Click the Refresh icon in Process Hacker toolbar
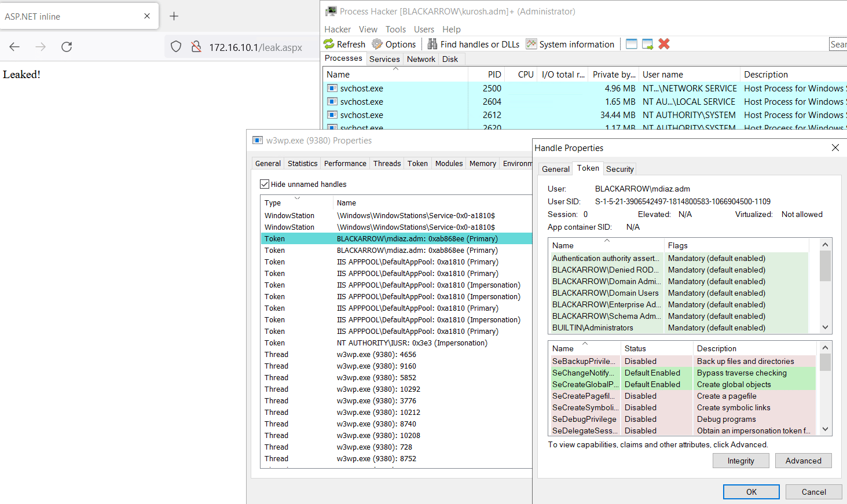Image resolution: width=847 pixels, height=504 pixels. tap(329, 44)
